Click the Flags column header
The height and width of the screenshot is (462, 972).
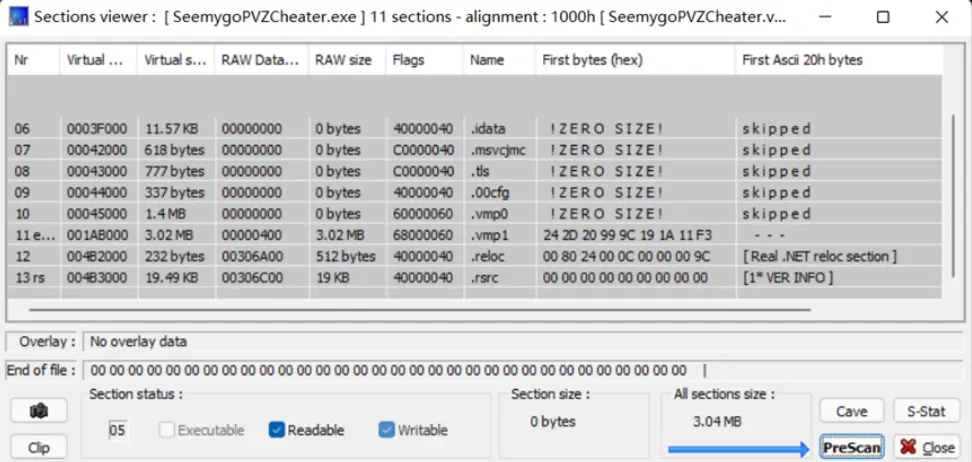click(425, 60)
